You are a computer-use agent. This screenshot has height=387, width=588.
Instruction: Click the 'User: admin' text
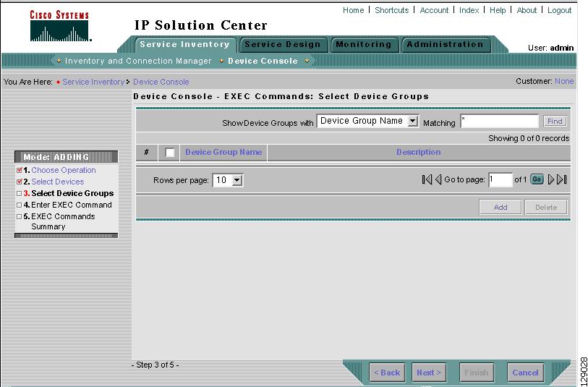550,48
